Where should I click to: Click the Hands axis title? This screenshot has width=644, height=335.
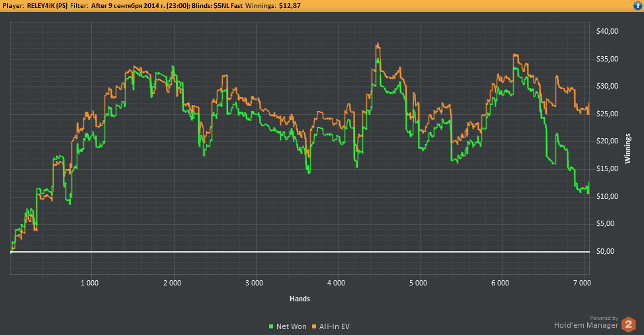pos(300,299)
